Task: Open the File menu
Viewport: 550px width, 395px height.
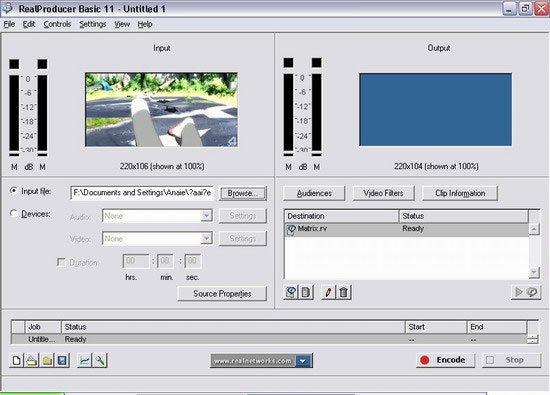Action: point(9,24)
